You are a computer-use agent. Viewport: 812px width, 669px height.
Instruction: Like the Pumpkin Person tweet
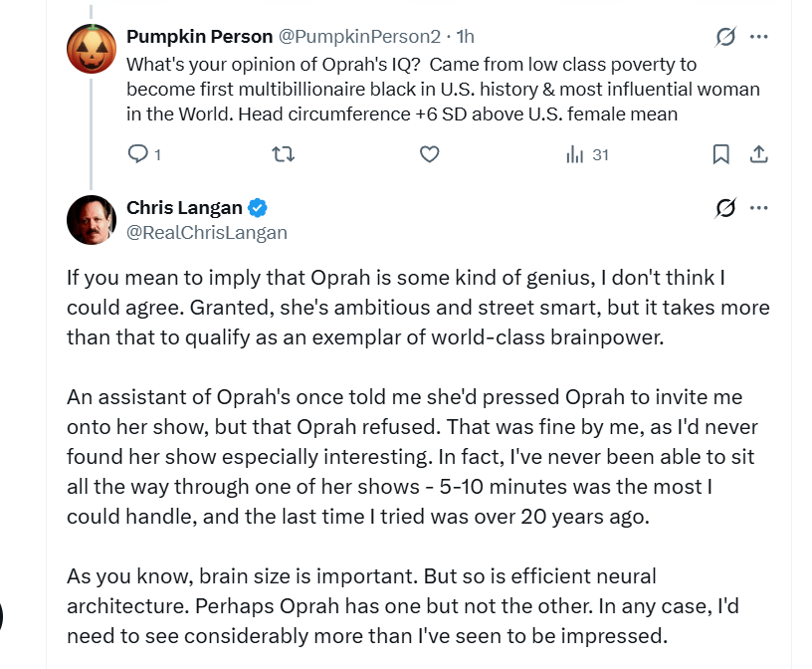click(x=429, y=154)
